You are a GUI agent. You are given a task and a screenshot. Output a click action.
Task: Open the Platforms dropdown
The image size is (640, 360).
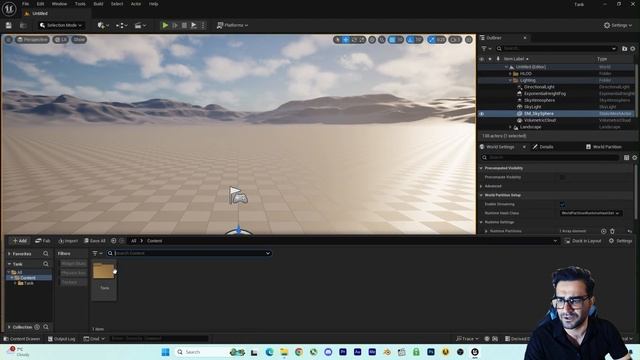coord(232,25)
